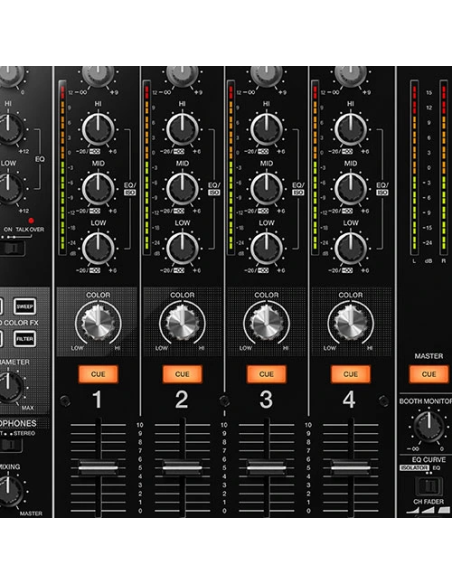Click channel 1 HI EQ knob

click(x=98, y=129)
